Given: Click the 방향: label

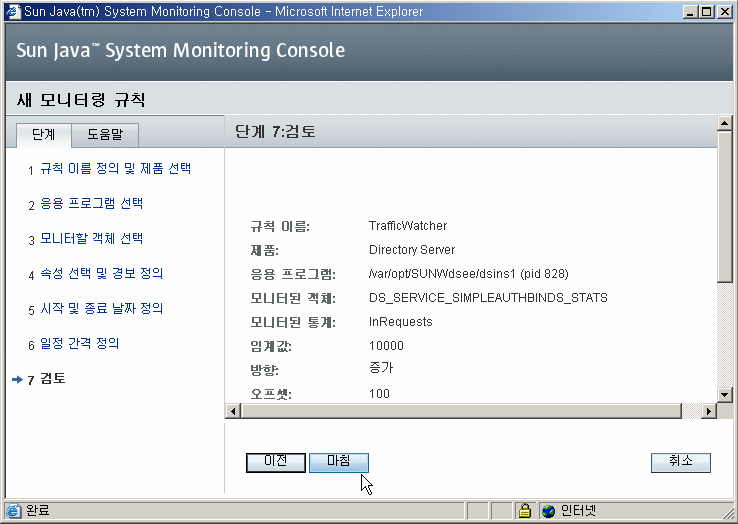Looking at the screenshot, I should [265, 371].
